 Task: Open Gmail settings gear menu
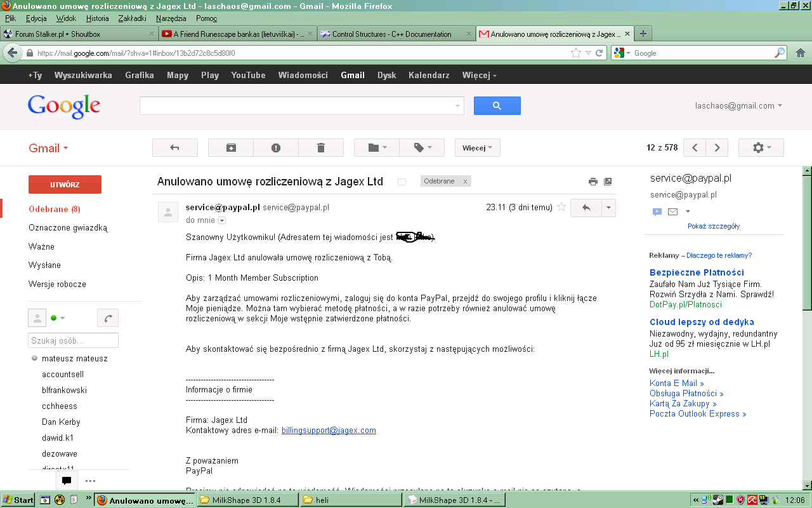click(761, 148)
